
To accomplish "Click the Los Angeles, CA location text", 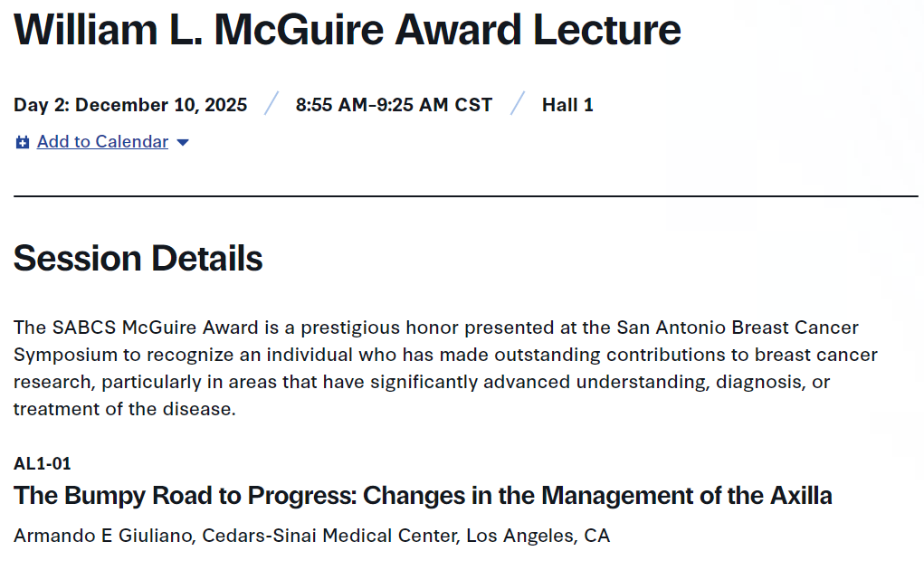I will (x=538, y=536).
